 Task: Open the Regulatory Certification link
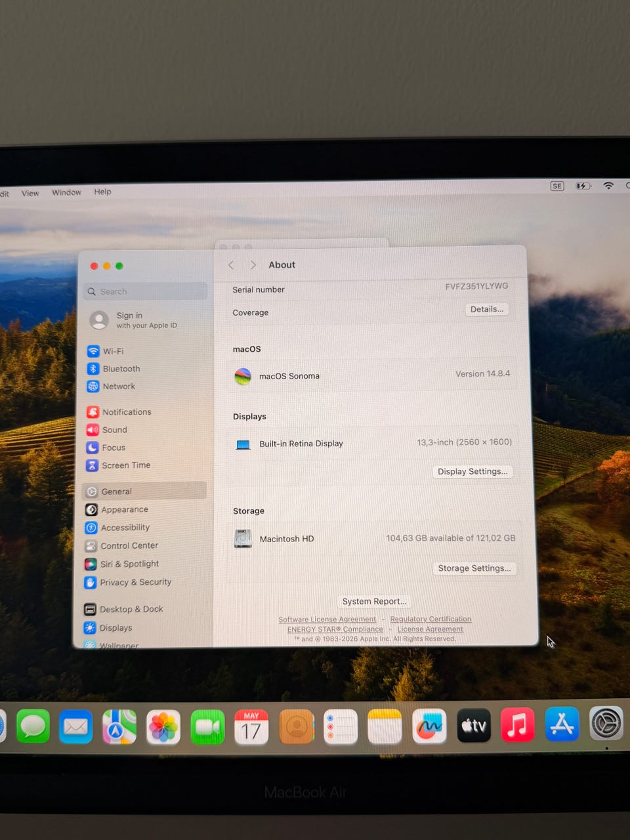[x=430, y=619]
